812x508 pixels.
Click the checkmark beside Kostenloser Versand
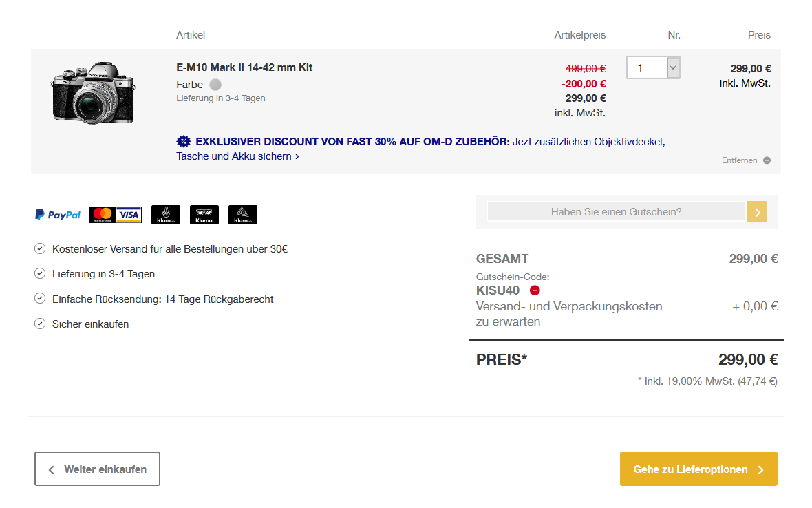click(x=40, y=248)
